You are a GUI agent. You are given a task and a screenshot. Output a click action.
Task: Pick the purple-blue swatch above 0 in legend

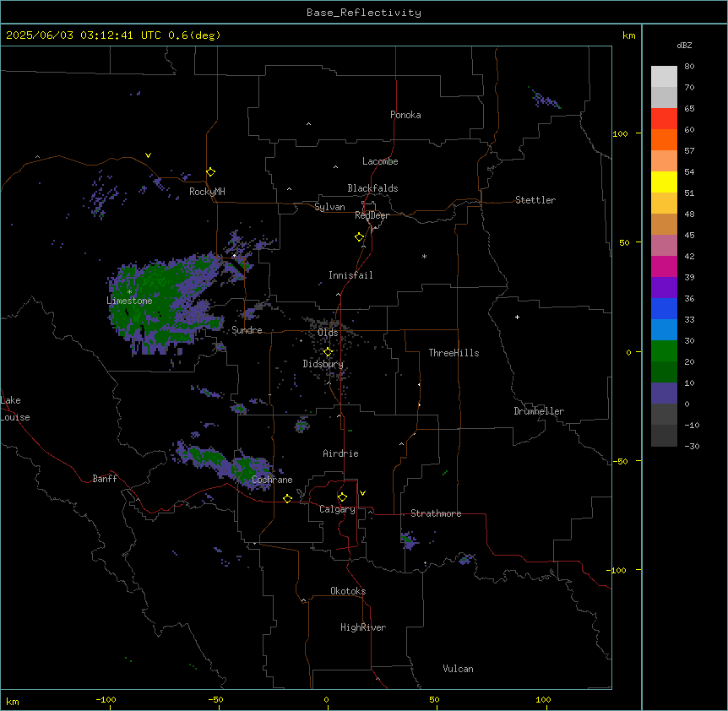click(x=664, y=393)
